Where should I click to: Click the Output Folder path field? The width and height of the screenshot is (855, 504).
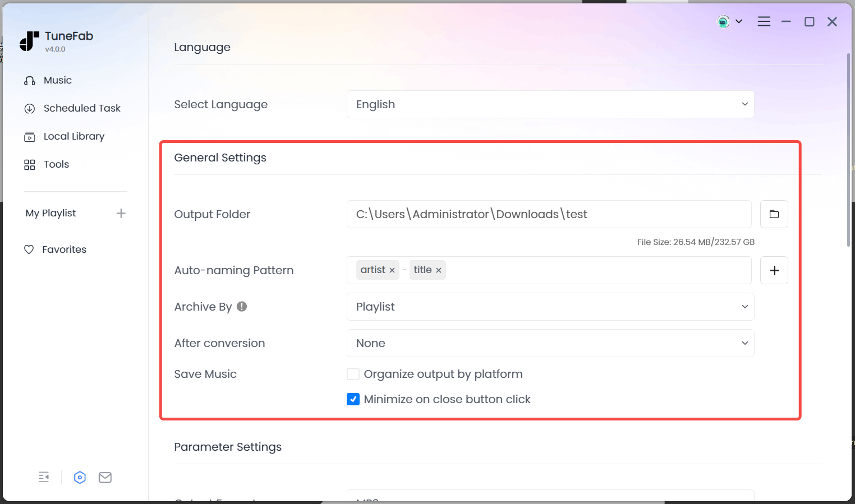point(549,214)
